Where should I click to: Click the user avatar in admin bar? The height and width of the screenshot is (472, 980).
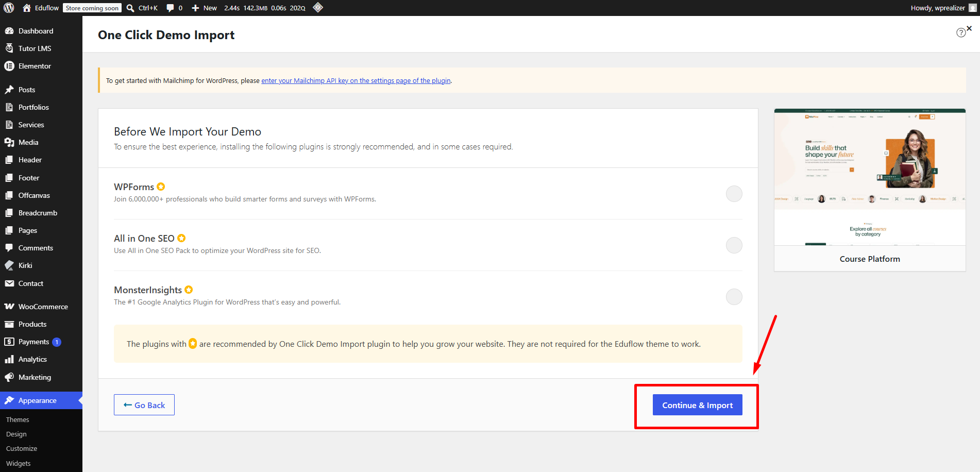point(972,8)
